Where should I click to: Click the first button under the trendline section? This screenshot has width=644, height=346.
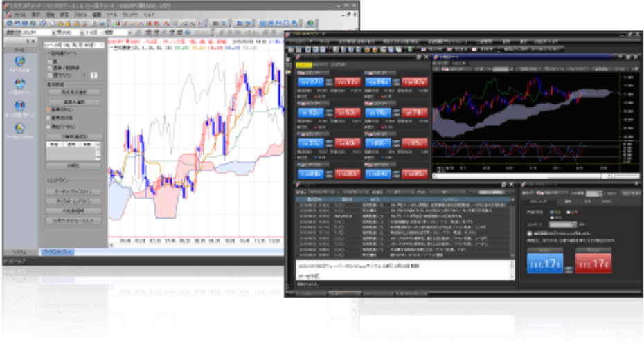click(74, 192)
